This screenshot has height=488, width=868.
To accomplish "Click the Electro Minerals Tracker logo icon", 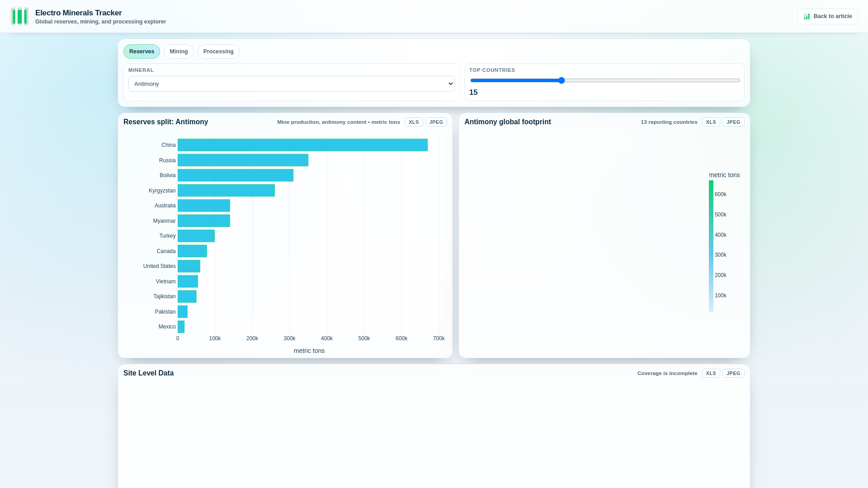I will tap(19, 16).
